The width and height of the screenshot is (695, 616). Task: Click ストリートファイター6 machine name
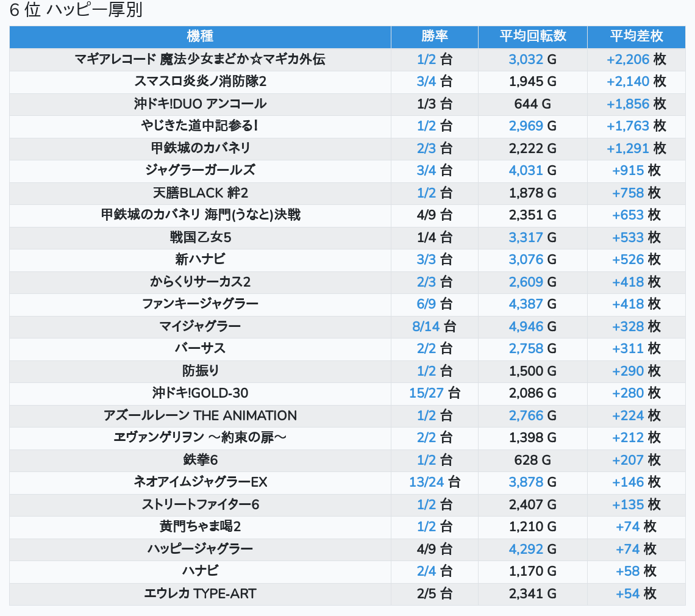point(200,504)
